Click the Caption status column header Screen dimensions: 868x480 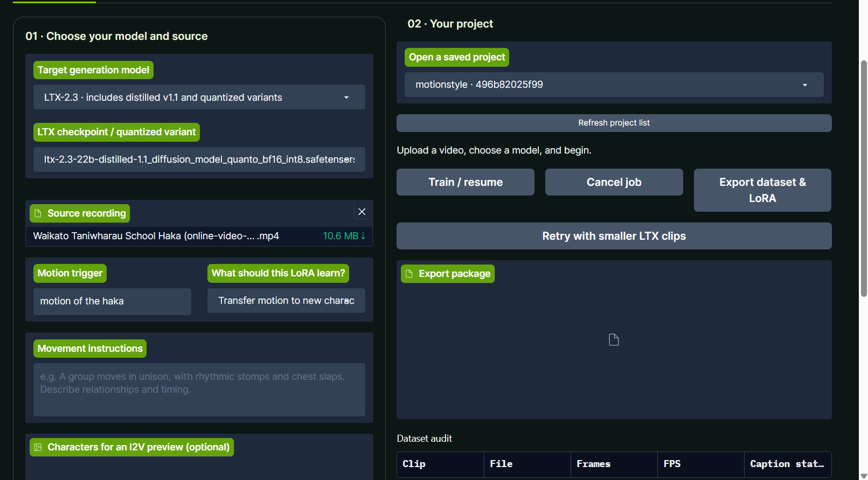point(787,464)
